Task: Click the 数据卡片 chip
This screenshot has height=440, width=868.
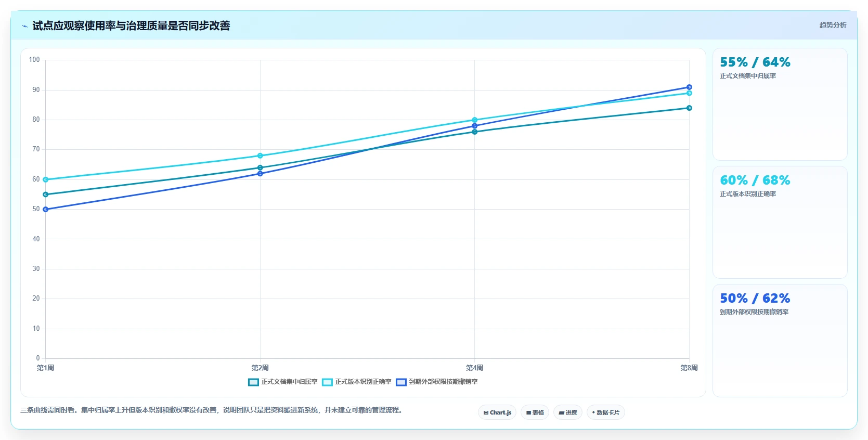Action: [605, 412]
